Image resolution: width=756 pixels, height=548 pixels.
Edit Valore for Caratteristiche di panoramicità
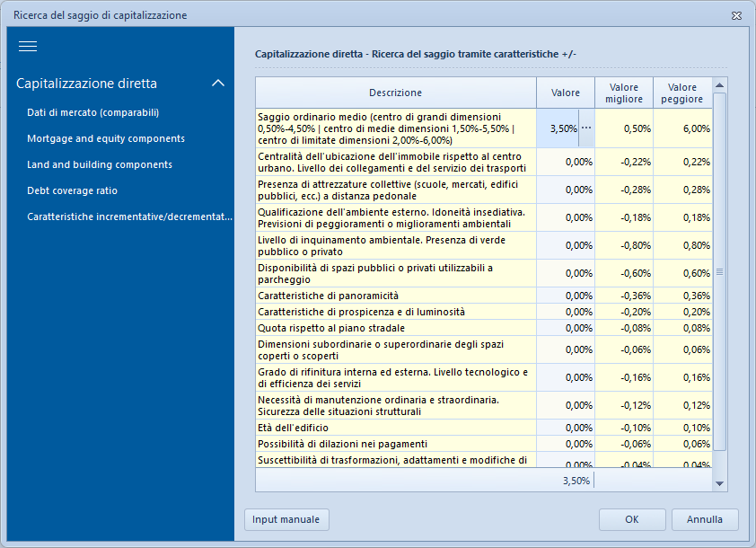pos(566,296)
